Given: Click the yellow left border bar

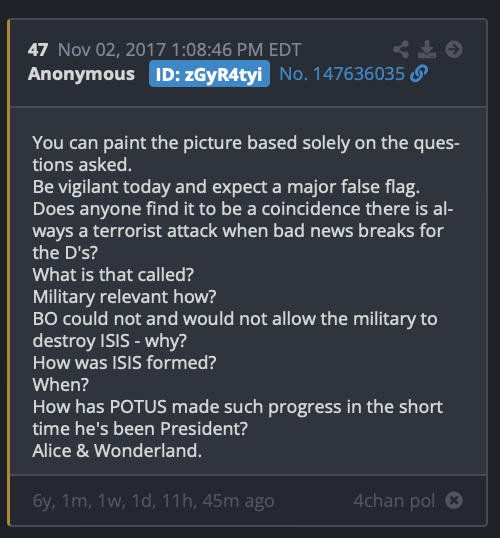Looking at the screenshot, I should click(9, 272).
